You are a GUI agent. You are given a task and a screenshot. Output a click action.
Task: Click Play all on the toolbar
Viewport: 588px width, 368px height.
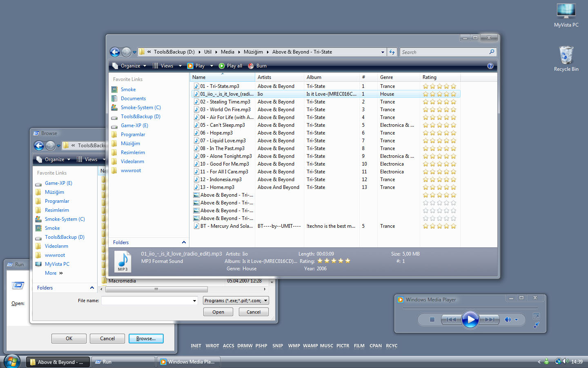click(x=231, y=66)
